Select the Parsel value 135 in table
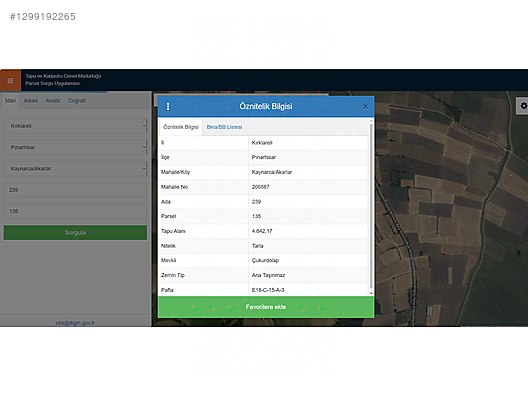 pos(256,216)
